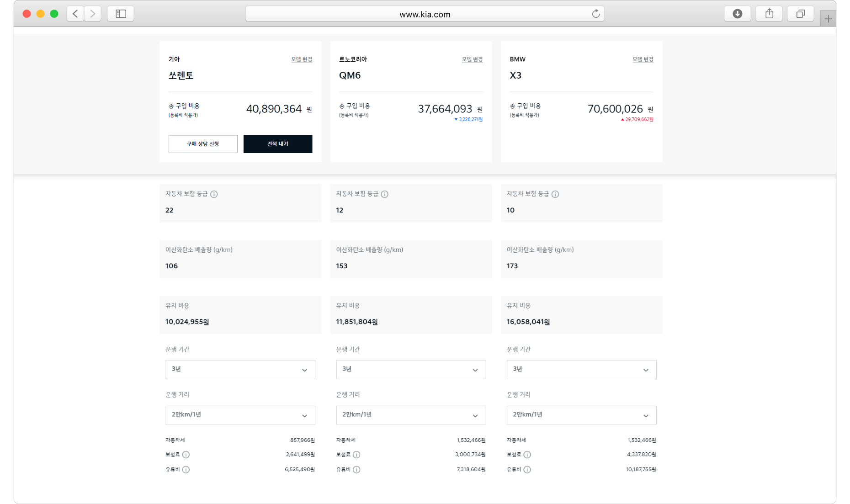Enter full screen with green button

pos(54,14)
